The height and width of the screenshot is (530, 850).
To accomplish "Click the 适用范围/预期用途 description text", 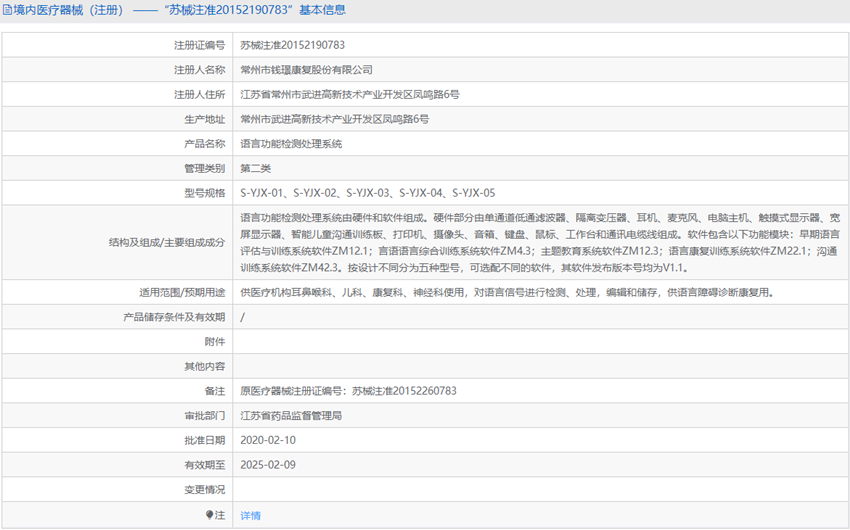I will click(506, 293).
